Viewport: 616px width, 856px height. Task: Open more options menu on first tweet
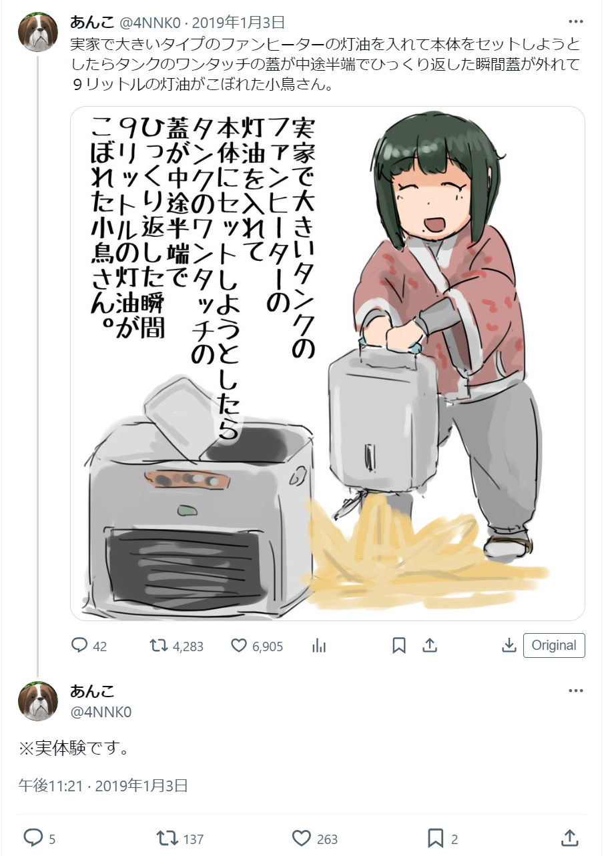[575, 22]
